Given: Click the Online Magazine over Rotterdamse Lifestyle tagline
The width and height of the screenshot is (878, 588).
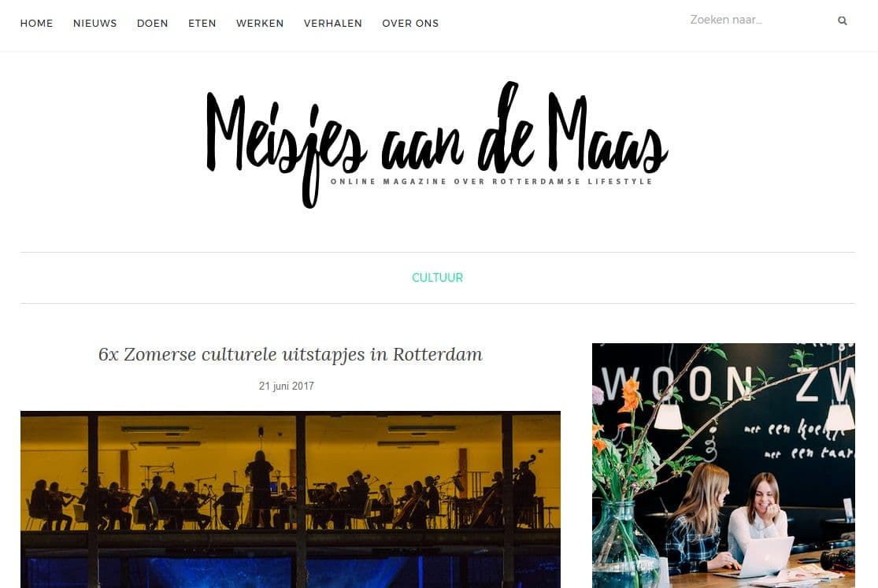Looking at the screenshot, I should point(491,182).
